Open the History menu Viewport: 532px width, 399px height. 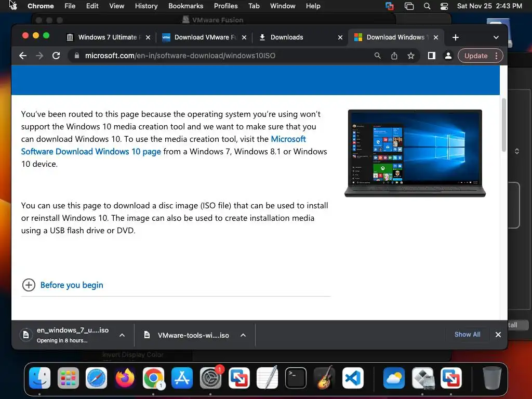point(146,6)
